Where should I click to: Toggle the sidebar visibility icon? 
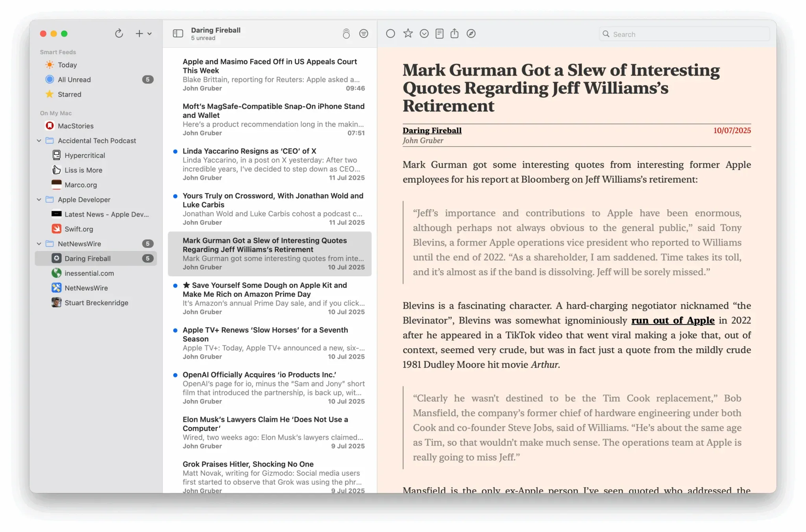point(178,34)
